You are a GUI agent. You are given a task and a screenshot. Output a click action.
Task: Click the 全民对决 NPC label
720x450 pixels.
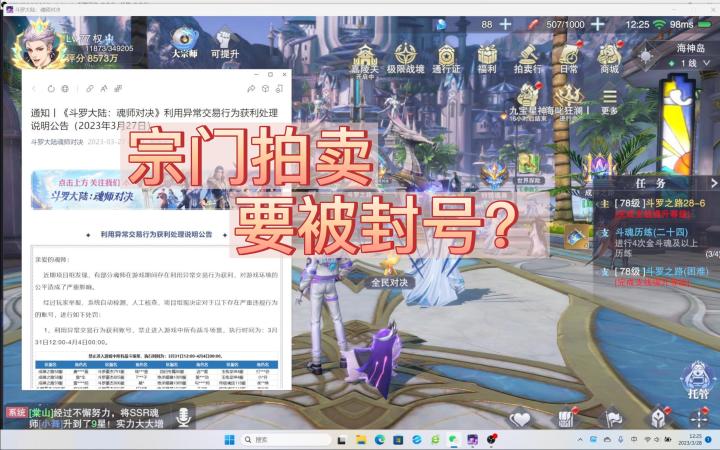[x=389, y=282]
